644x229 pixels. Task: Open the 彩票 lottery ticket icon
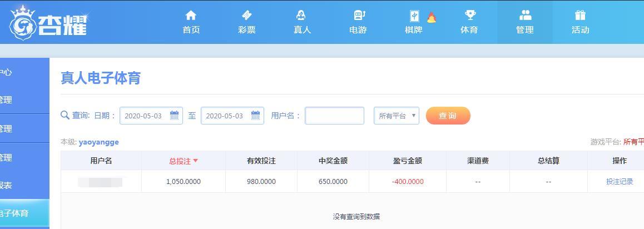[x=247, y=16]
